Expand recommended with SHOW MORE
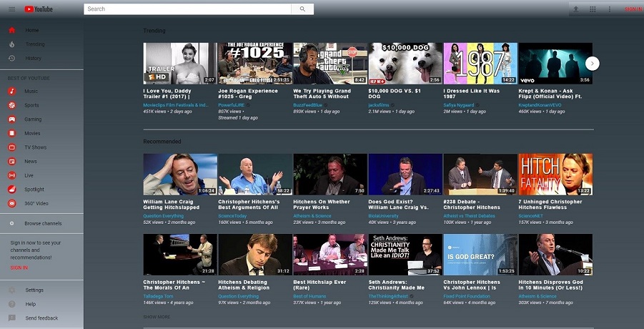Screen dimensions: 644x329 pos(157,317)
